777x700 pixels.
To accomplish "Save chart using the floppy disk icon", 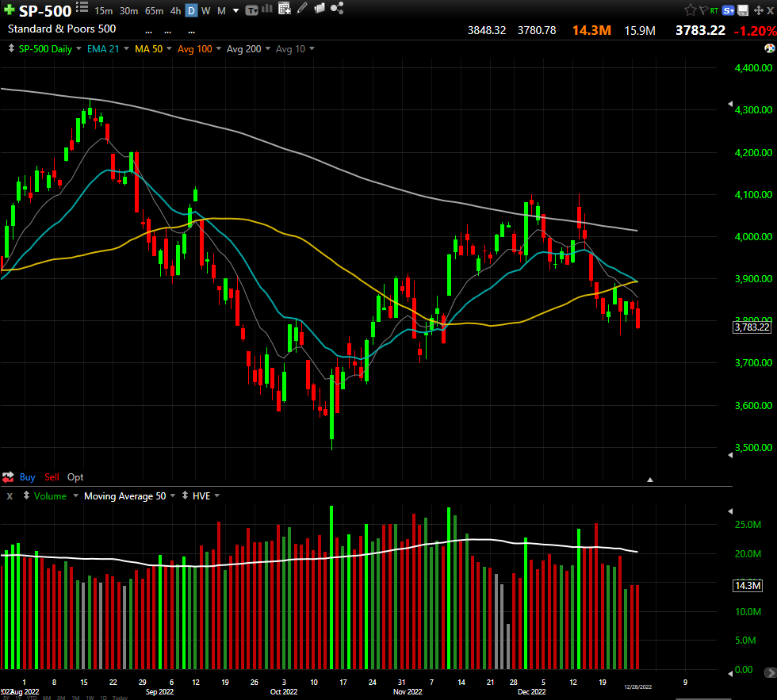I will coord(743,10).
